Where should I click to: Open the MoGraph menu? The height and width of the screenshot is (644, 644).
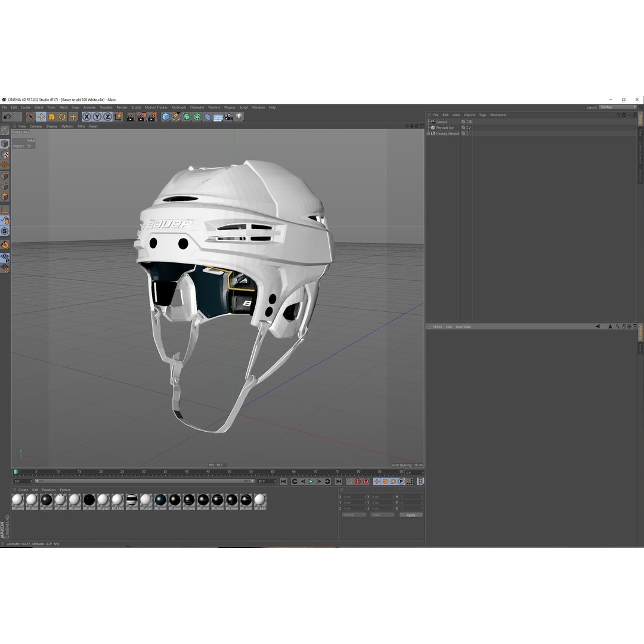179,107
